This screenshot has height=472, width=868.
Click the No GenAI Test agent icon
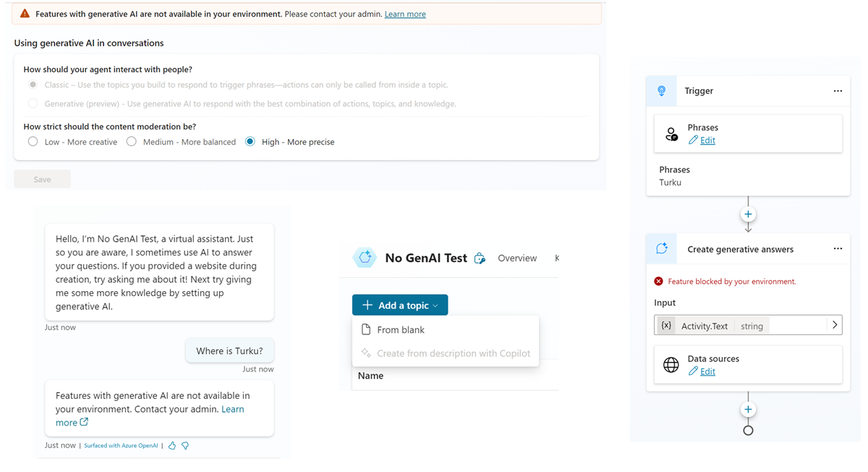(365, 258)
